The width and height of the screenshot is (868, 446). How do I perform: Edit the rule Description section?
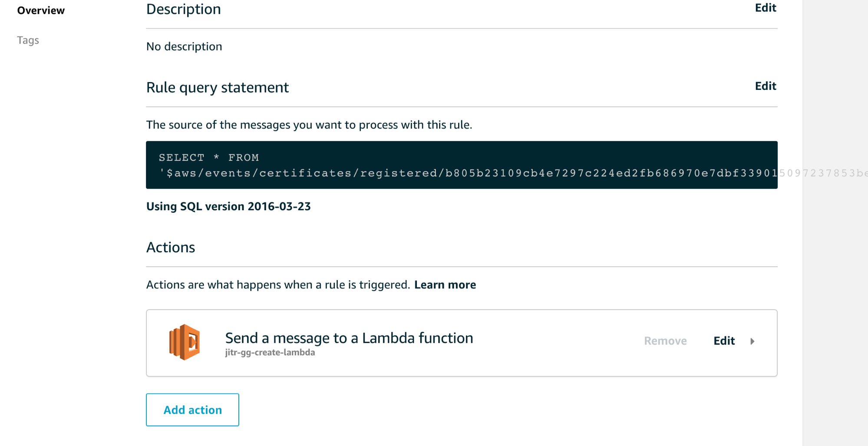[766, 8]
